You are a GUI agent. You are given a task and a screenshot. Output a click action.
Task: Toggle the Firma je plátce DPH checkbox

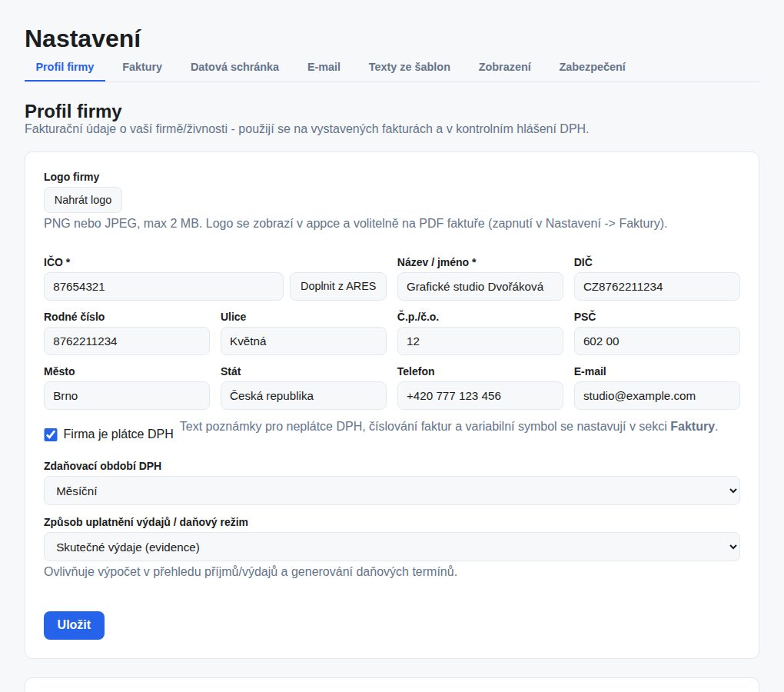click(51, 434)
